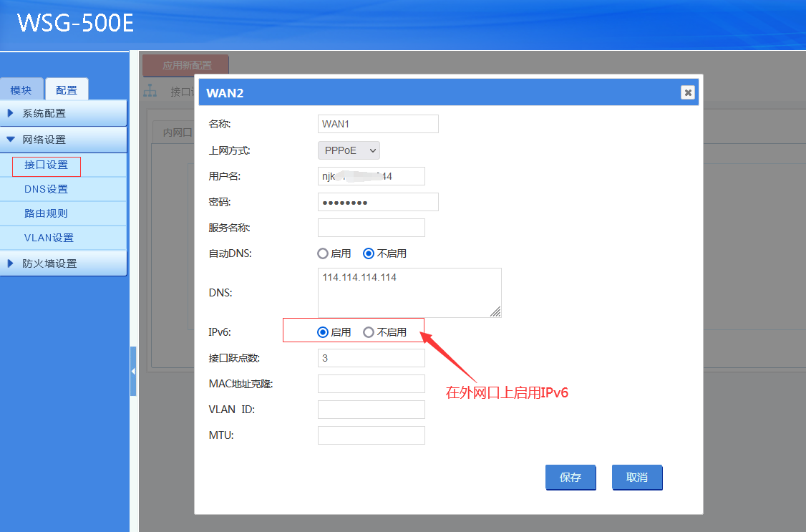Switch to the 模块 tab
Viewport: 806px width, 532px height.
click(21, 90)
